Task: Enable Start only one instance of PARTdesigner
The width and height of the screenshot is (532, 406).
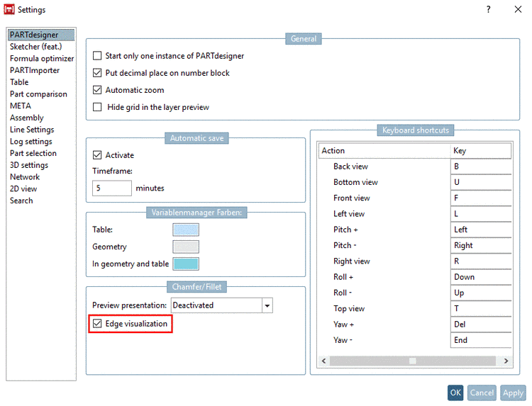Action: point(97,55)
